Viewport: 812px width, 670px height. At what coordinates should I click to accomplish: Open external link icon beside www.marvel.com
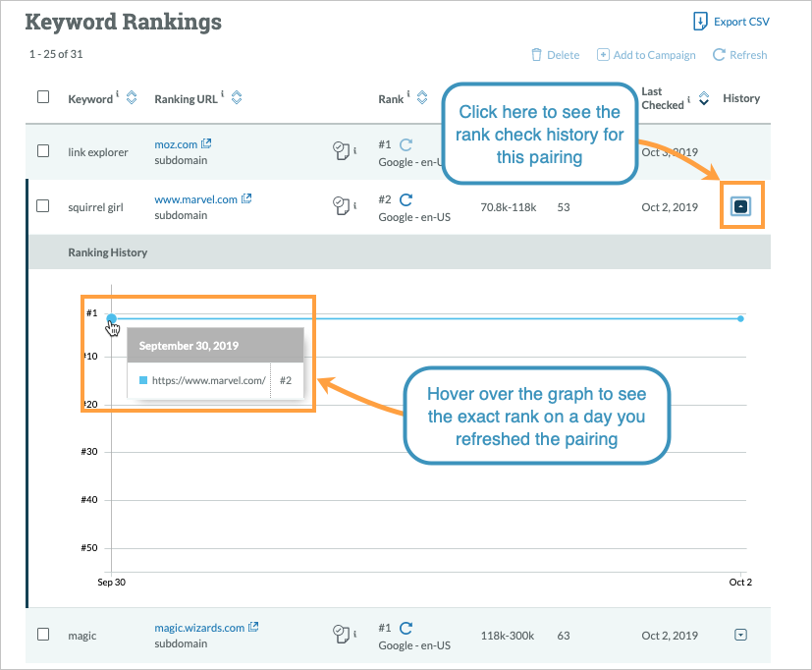pos(246,199)
